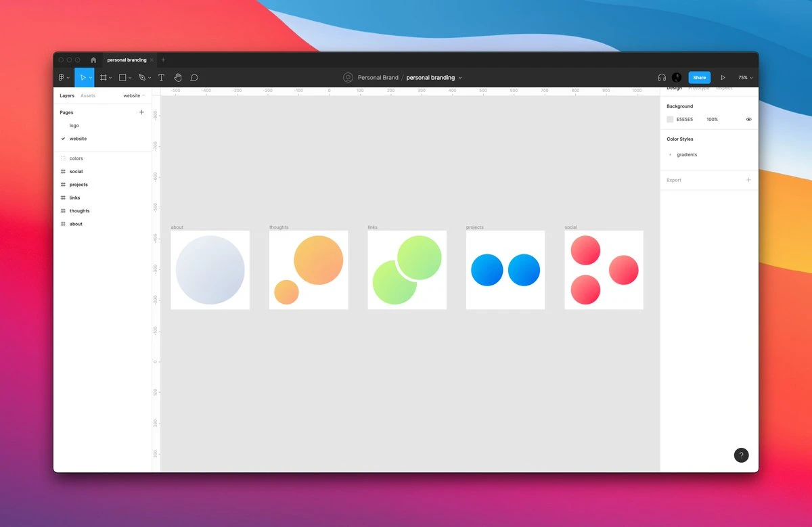Open the Prototype tab
Image resolution: width=812 pixels, height=527 pixels.
[699, 89]
